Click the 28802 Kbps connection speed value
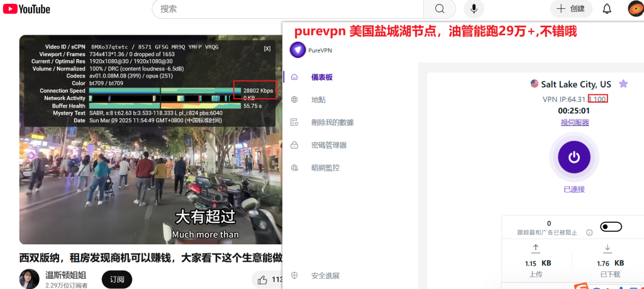 pos(258,91)
